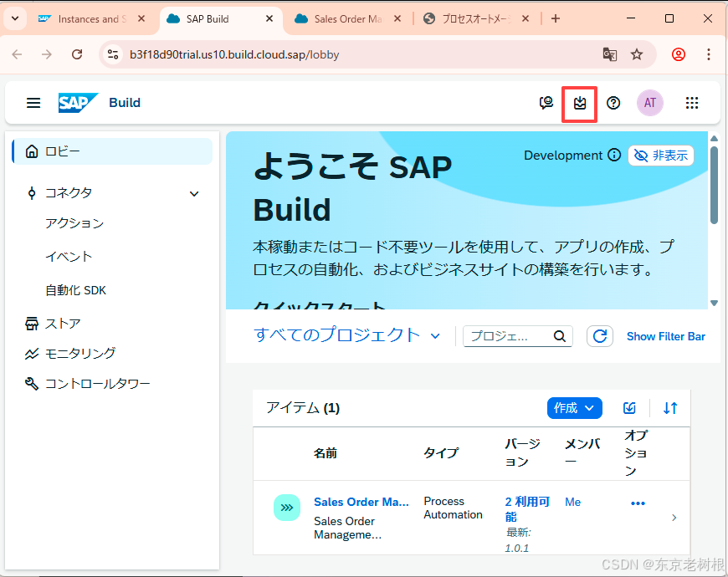Viewport: 728px width, 577px height.
Task: Click the sort arrows icon
Action: coord(670,408)
